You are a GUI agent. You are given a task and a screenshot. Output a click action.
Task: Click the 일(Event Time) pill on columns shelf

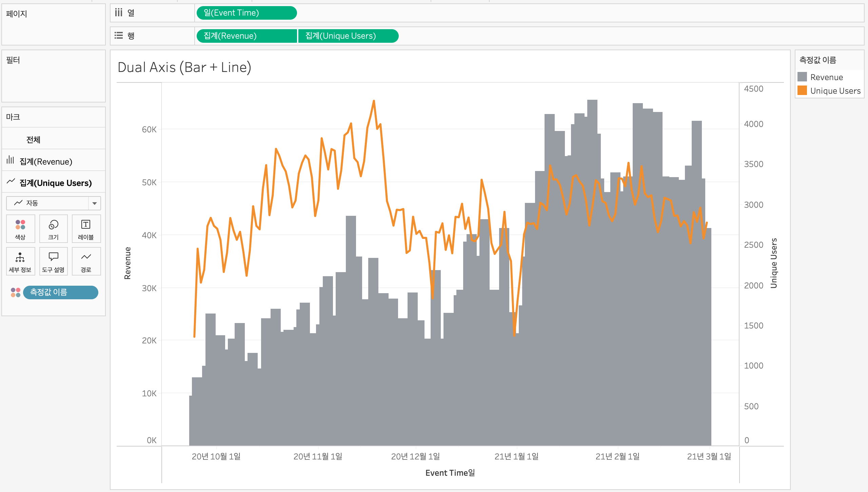click(x=246, y=13)
